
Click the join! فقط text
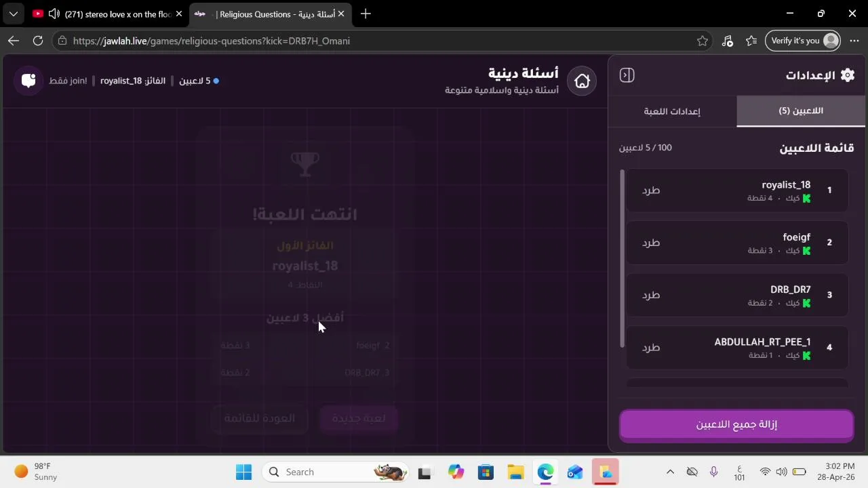68,81
